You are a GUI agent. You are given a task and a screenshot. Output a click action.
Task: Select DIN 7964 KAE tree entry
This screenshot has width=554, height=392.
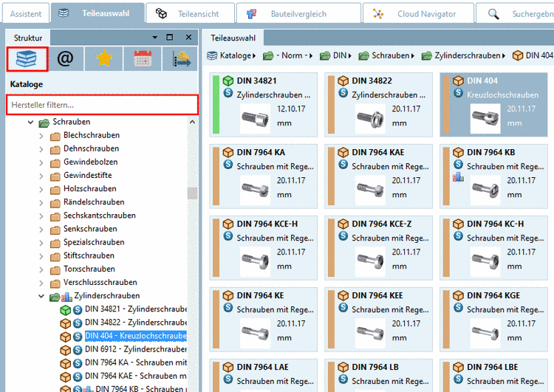pyautogui.click(x=136, y=376)
